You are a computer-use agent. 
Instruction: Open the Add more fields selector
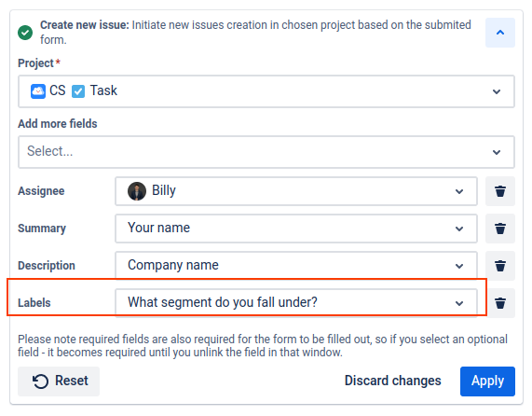(266, 152)
